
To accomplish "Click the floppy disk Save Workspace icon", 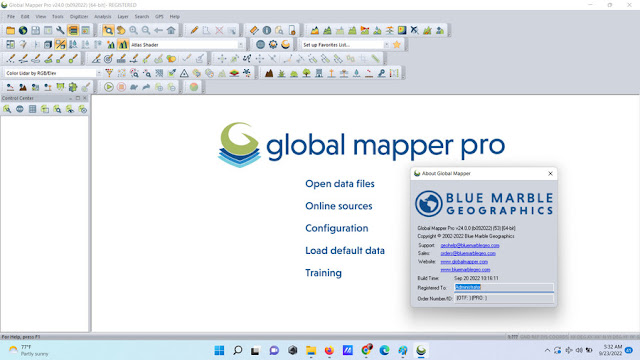I will 36,30.
